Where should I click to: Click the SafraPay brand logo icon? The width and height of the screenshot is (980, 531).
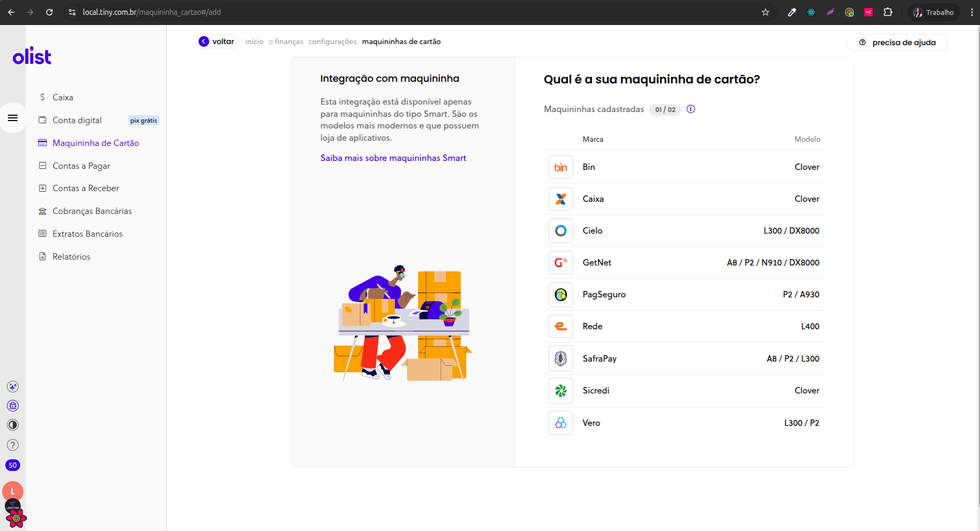tap(561, 359)
